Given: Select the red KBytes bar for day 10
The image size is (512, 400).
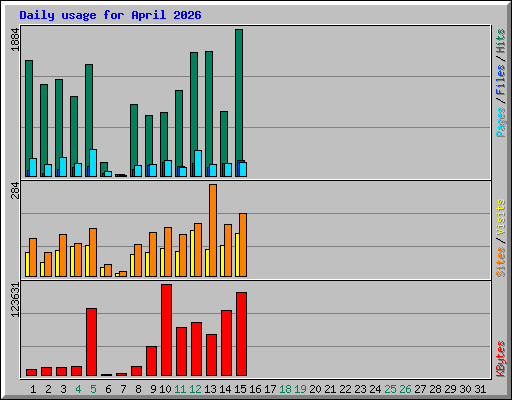Looking at the screenshot, I should pos(166,330).
